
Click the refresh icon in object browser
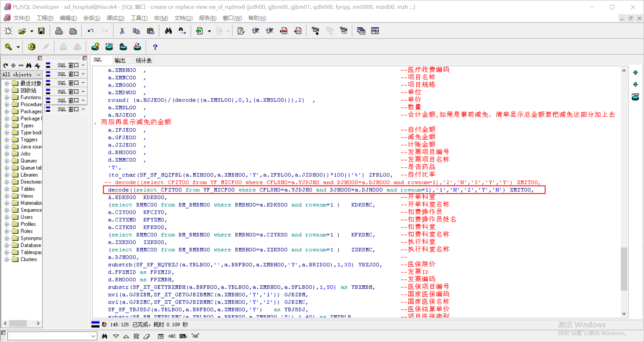click(6, 66)
